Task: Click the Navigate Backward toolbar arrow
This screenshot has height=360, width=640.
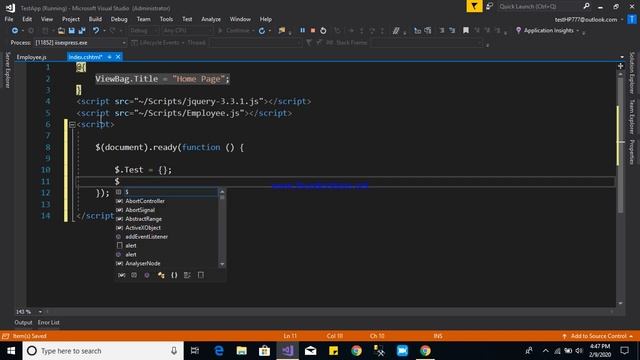Action: 15,31
